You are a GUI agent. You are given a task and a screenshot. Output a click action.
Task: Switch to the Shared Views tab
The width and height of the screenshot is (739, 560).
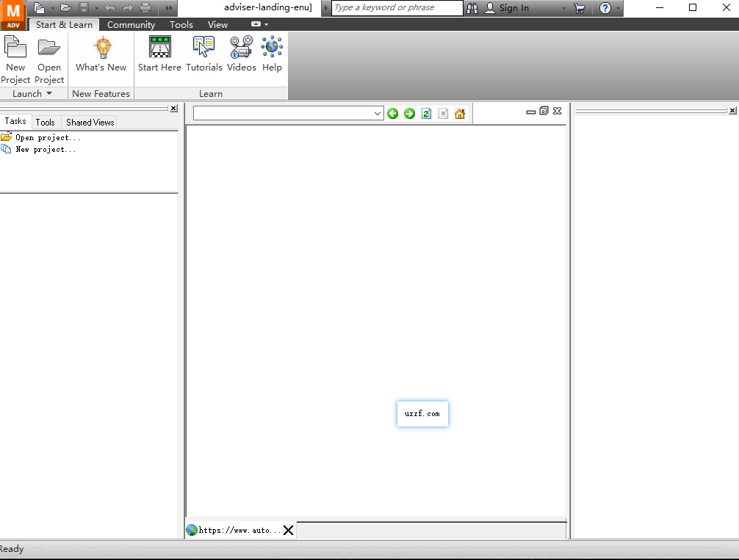click(90, 123)
